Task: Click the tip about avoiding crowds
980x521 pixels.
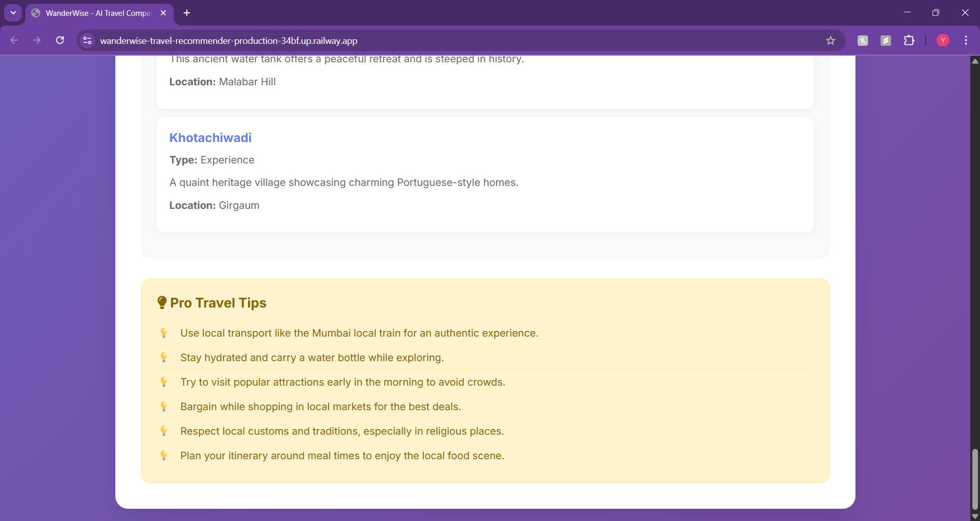Action: pyautogui.click(x=342, y=382)
